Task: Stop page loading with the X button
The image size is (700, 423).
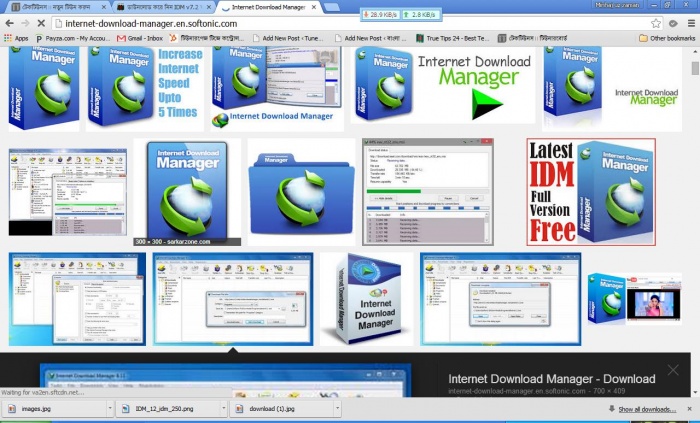Action: (41, 23)
